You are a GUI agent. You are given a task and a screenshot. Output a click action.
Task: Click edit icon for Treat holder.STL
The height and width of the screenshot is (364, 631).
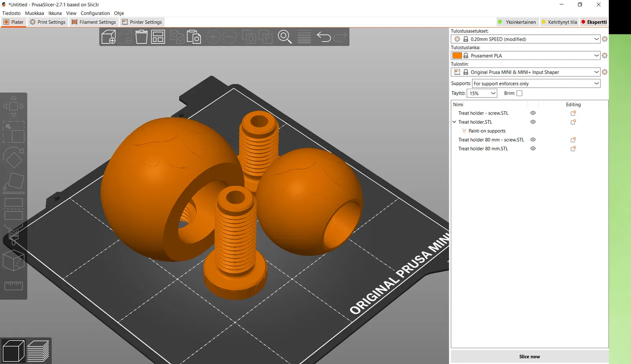573,122
